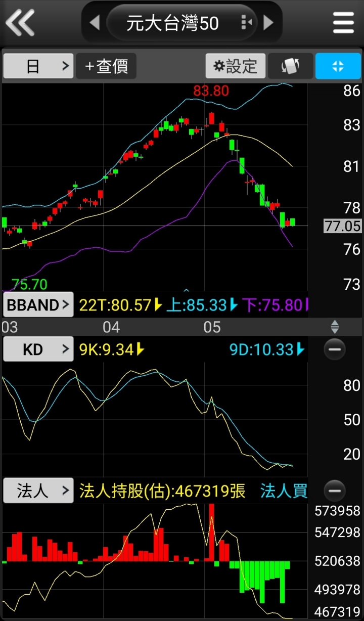Viewport: 364px width, 621px height.
Task: Open the KD indicator selector
Action: click(x=38, y=349)
